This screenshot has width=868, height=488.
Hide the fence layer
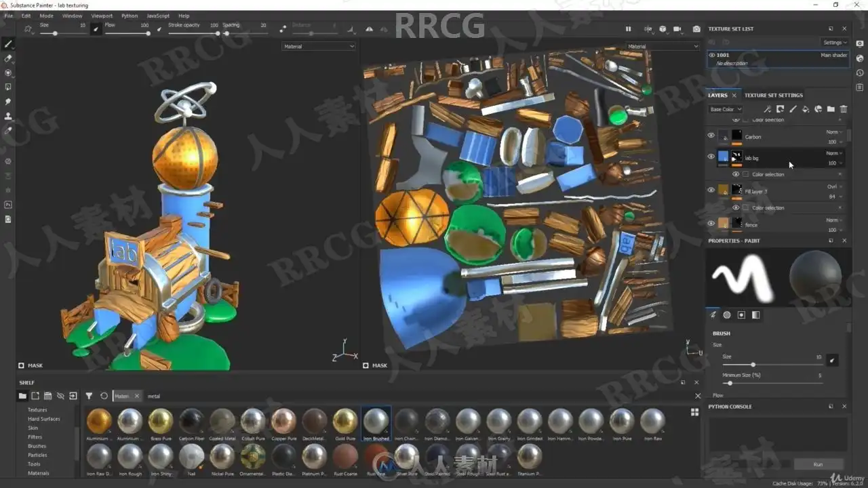(711, 224)
